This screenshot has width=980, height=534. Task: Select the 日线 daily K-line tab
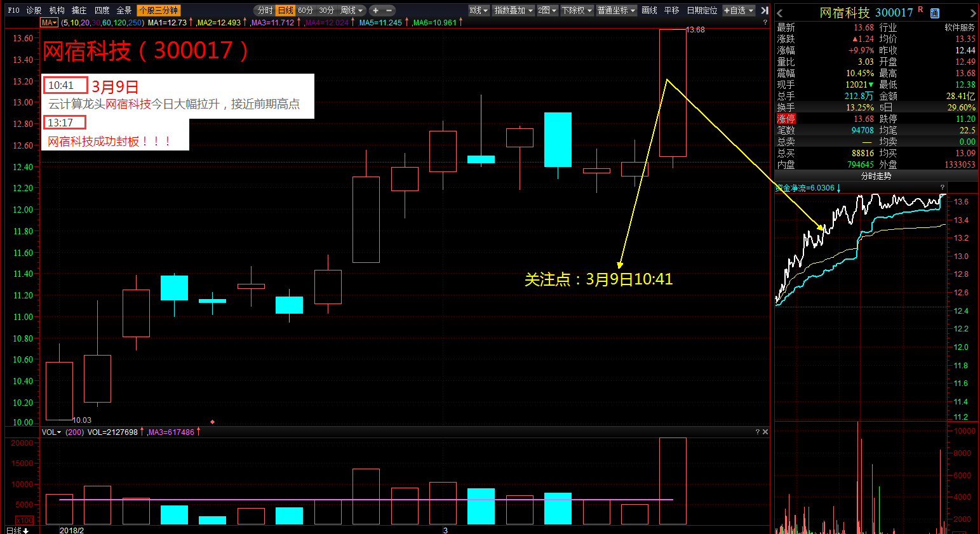click(x=286, y=10)
